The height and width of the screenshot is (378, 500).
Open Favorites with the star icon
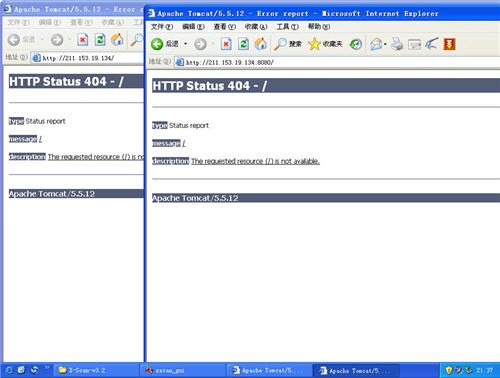pos(314,44)
